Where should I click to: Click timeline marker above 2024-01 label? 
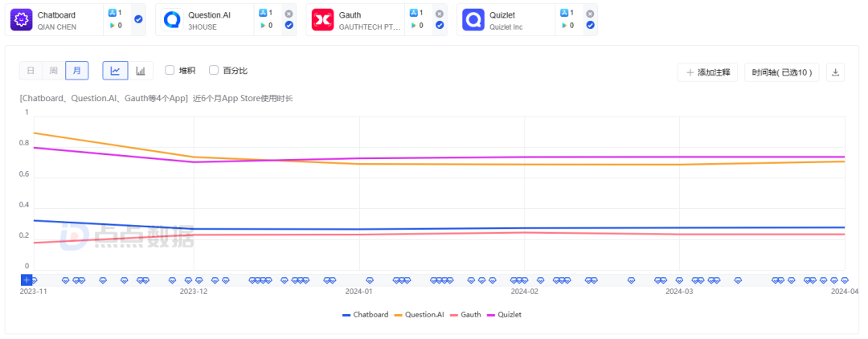[370, 281]
